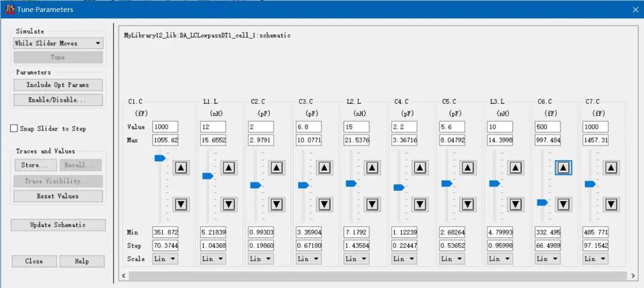Open Help for Tune Parameters

[82, 261]
